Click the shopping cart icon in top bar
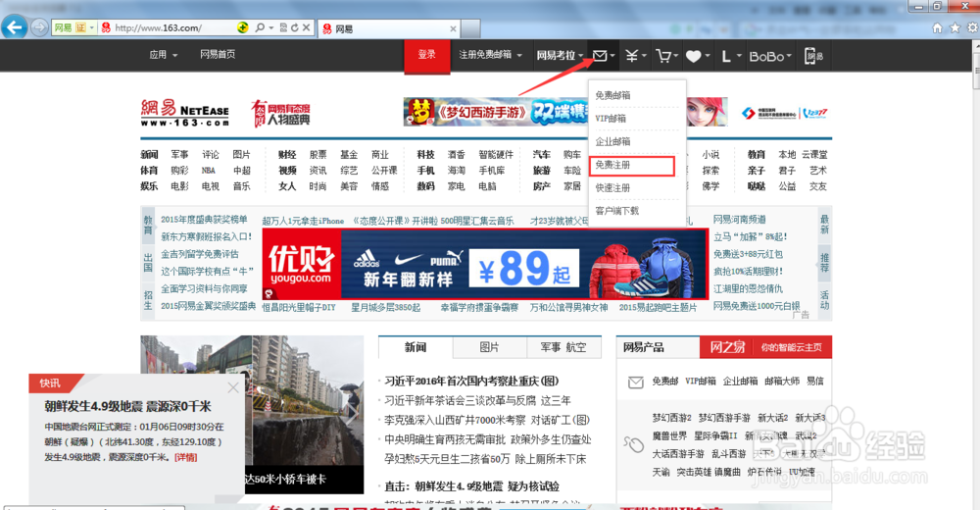The width and height of the screenshot is (980, 510). [663, 56]
